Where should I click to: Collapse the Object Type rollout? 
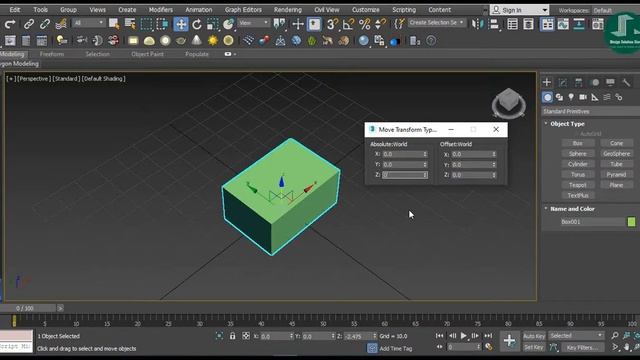coord(567,124)
